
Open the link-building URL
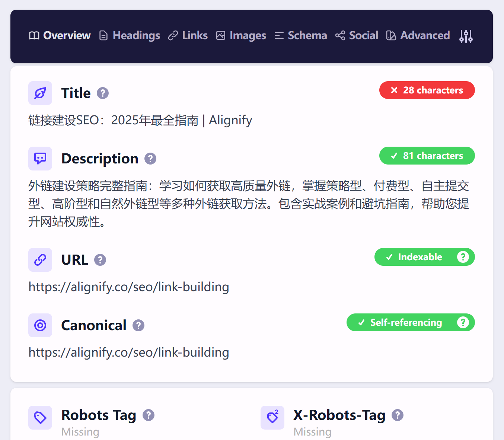point(128,287)
